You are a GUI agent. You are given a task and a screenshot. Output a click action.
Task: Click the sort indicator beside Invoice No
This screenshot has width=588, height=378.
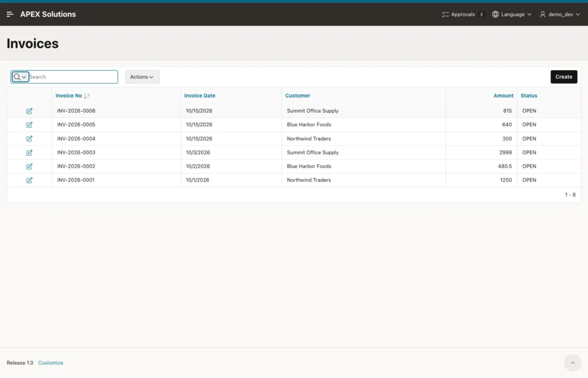click(87, 95)
